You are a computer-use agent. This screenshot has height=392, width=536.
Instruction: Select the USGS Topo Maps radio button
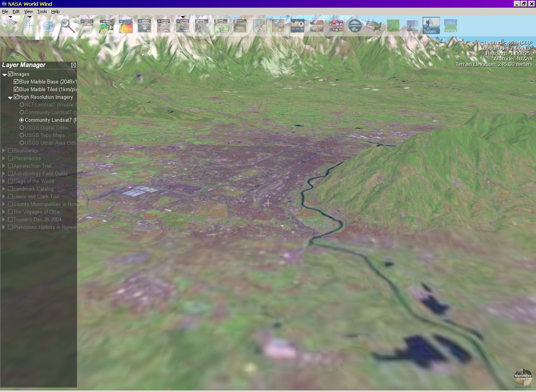[22, 135]
